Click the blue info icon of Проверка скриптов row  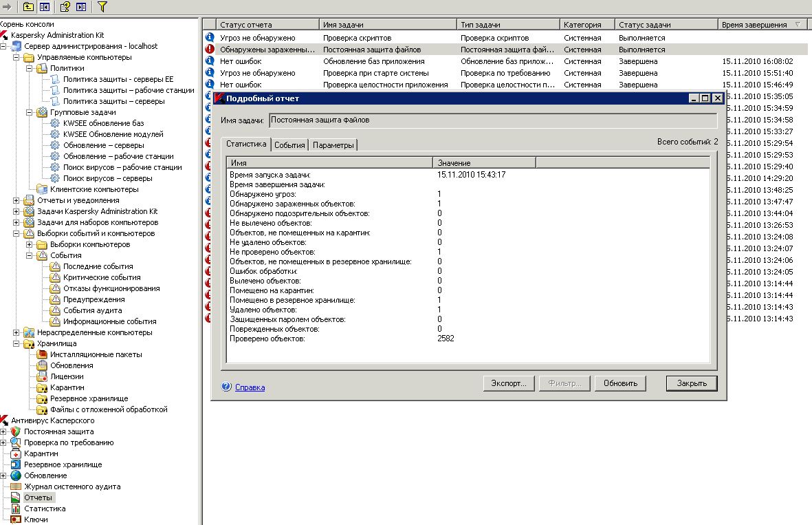tap(210, 37)
